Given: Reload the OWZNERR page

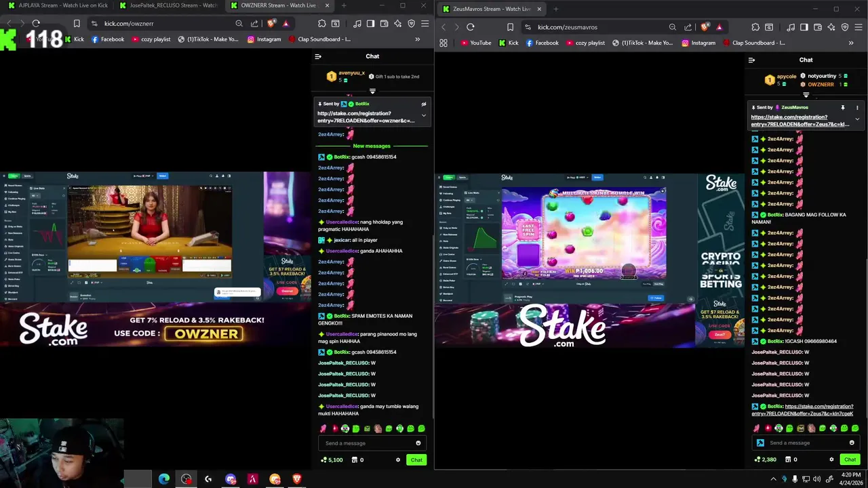Looking at the screenshot, I should point(36,24).
